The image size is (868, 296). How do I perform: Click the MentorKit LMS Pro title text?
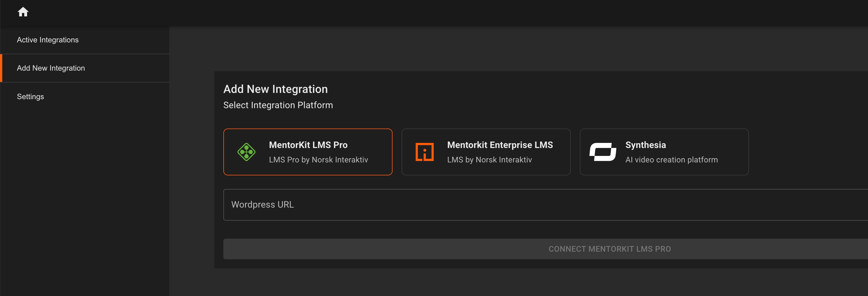point(308,145)
